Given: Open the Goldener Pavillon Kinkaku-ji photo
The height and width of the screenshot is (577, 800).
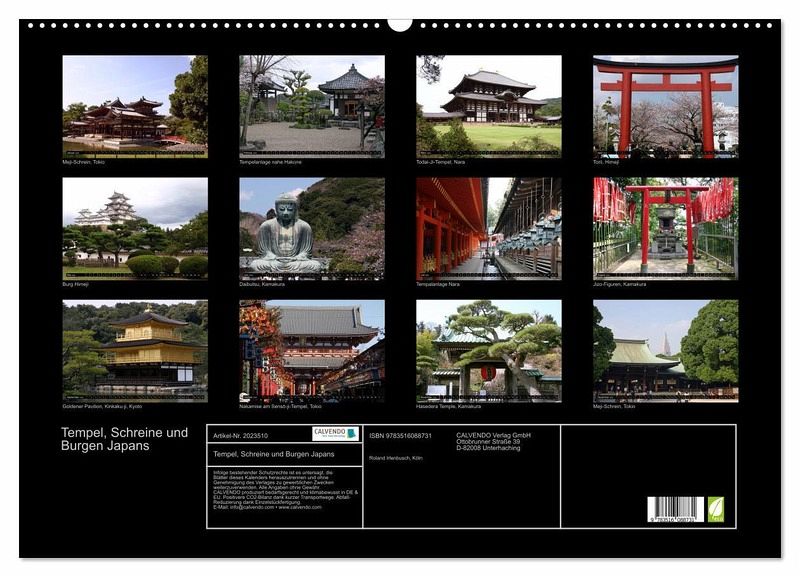Looking at the screenshot, I should (135, 351).
